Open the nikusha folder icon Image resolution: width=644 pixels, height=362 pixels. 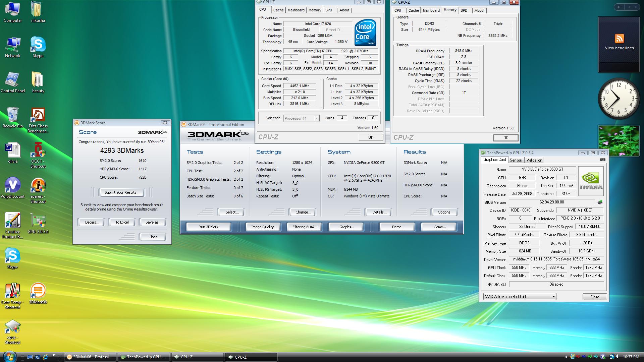coord(38,12)
